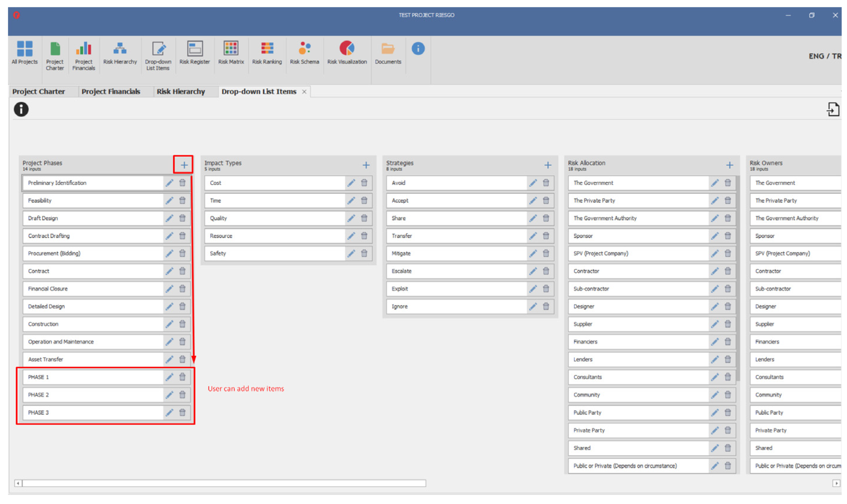Click the black info circle icon

coord(21,109)
